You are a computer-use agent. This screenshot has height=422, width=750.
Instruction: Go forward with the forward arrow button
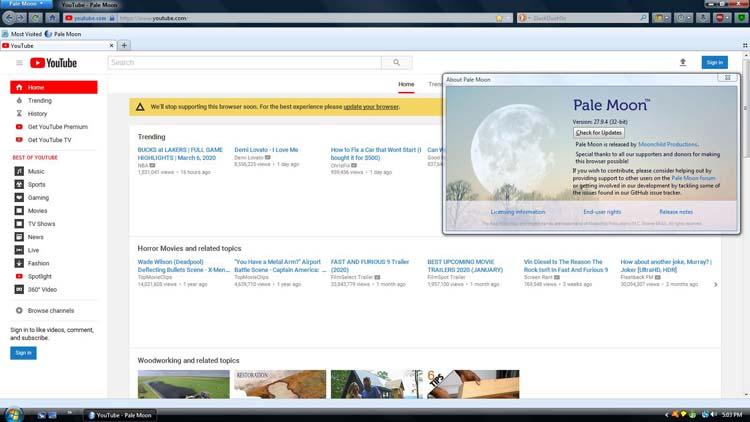point(21,18)
